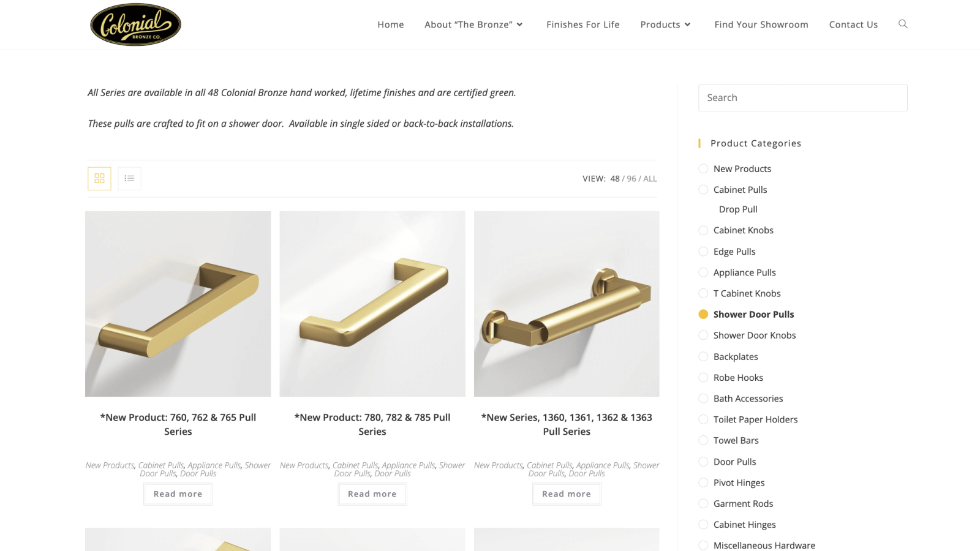980x551 pixels.
Task: Open the Drop Pull subcategory
Action: pyautogui.click(x=738, y=209)
